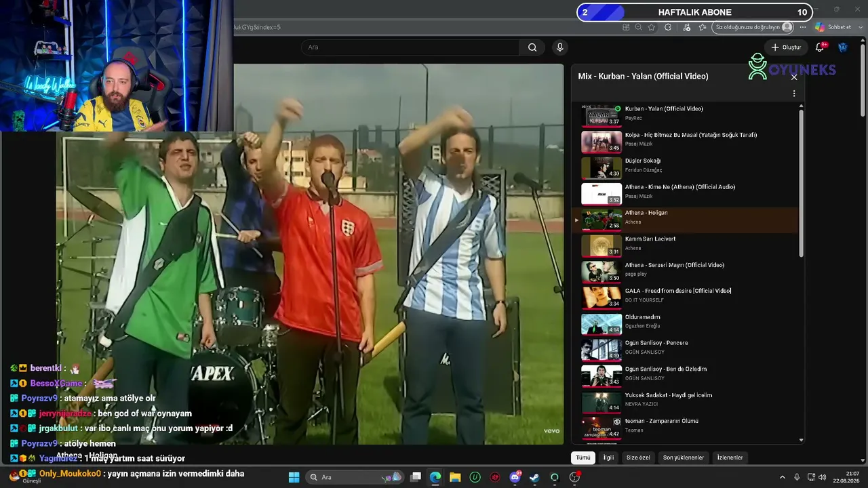The height and width of the screenshot is (488, 868).
Task: Open Steam from the taskbar
Action: pyautogui.click(x=534, y=477)
